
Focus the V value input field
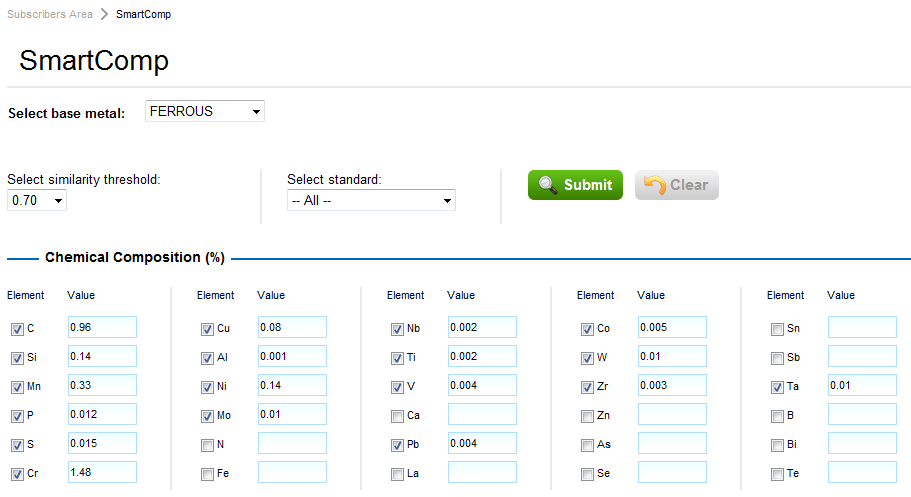482,385
